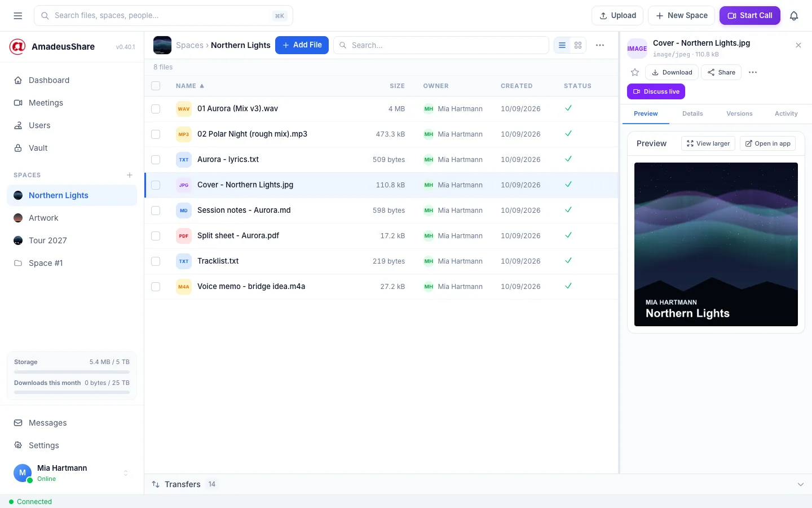The width and height of the screenshot is (812, 508).
Task: Toggle the select-all files checkbox
Action: point(156,86)
